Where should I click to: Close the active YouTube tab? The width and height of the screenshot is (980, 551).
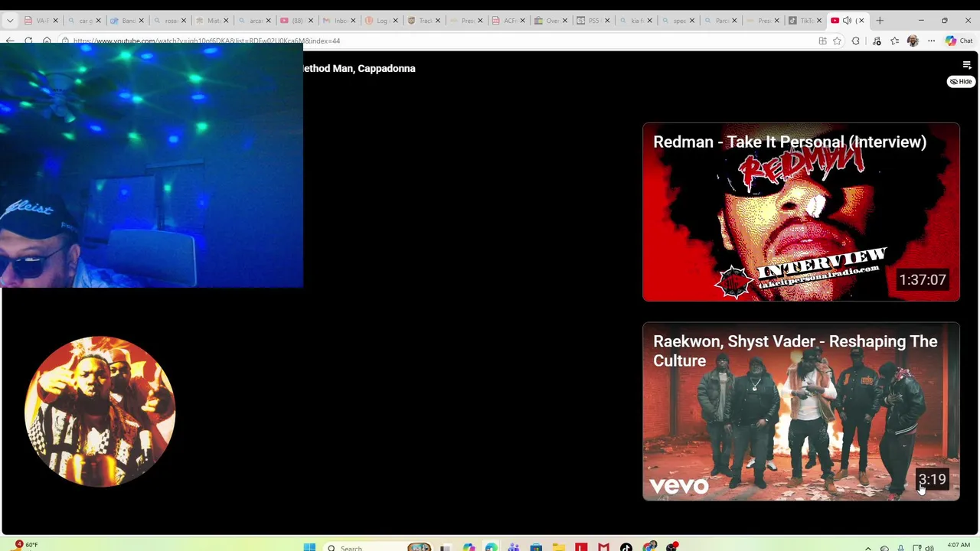click(861, 21)
